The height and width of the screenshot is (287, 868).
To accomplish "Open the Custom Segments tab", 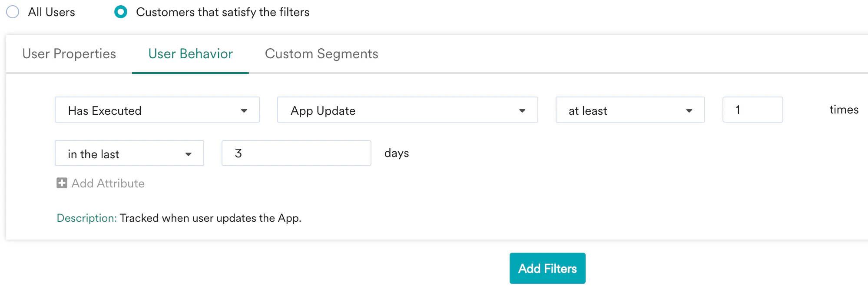I will click(321, 53).
